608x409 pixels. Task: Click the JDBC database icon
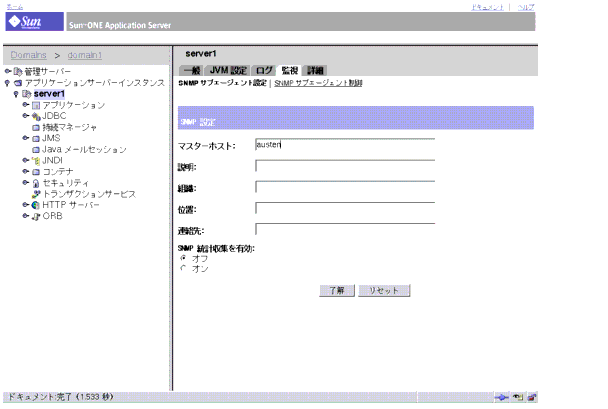point(36,116)
